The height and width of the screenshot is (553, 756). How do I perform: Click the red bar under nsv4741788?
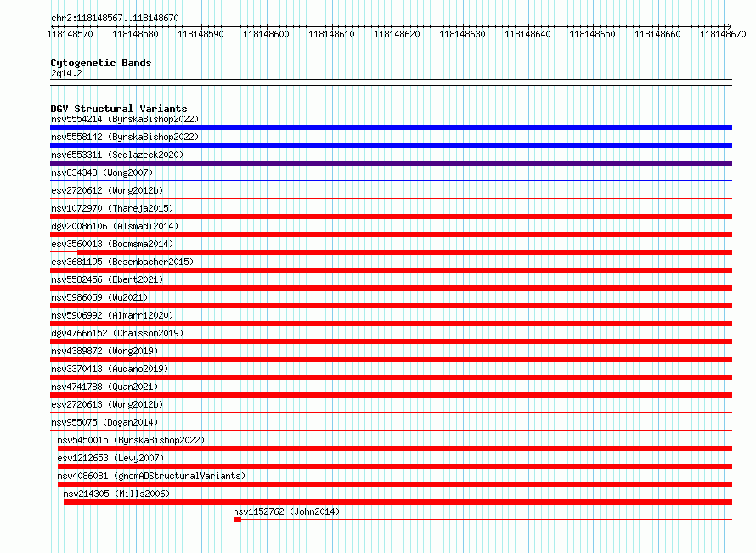[391, 395]
